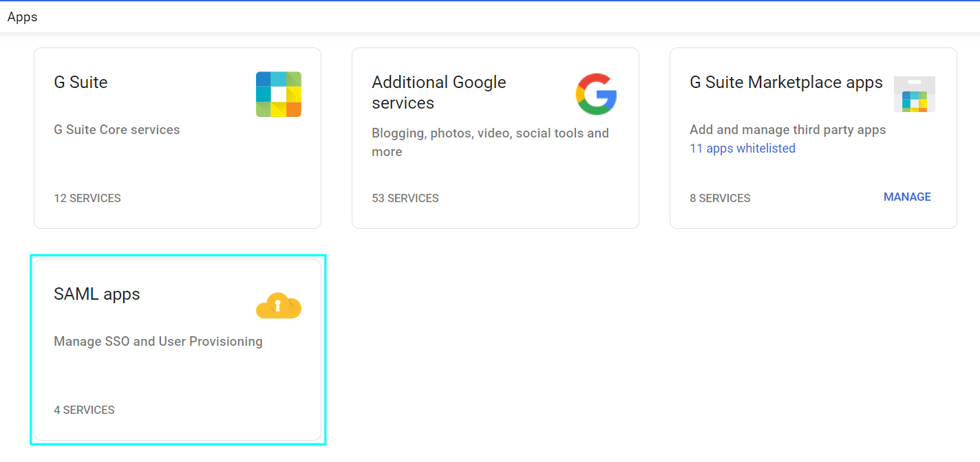This screenshot has width=980, height=462.
Task: Click the G Suite colorful grid icon
Action: click(279, 94)
